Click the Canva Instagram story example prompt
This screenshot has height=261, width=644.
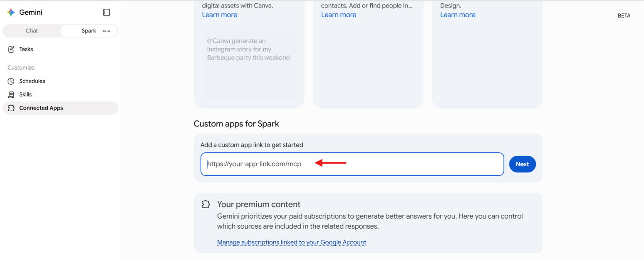249,66
